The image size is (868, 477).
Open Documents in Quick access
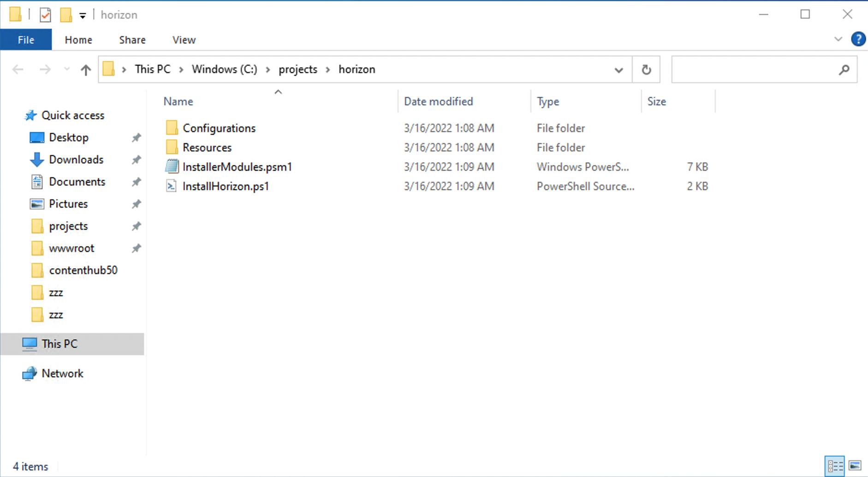click(77, 182)
